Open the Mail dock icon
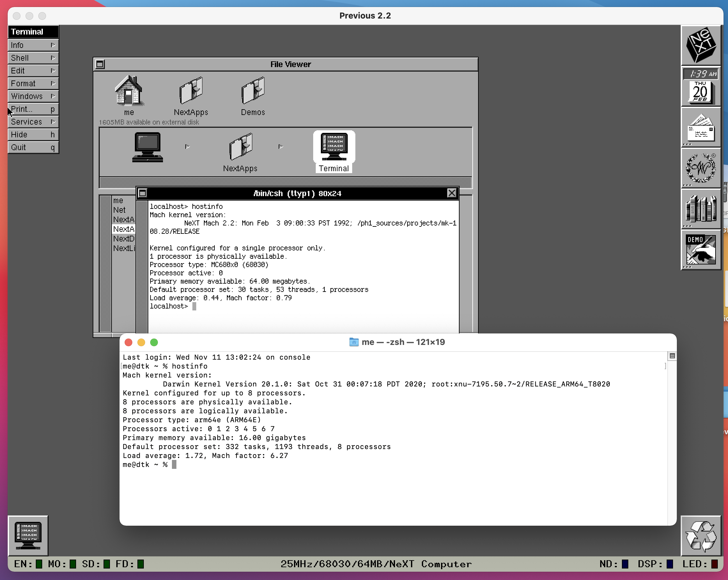 tap(701, 128)
